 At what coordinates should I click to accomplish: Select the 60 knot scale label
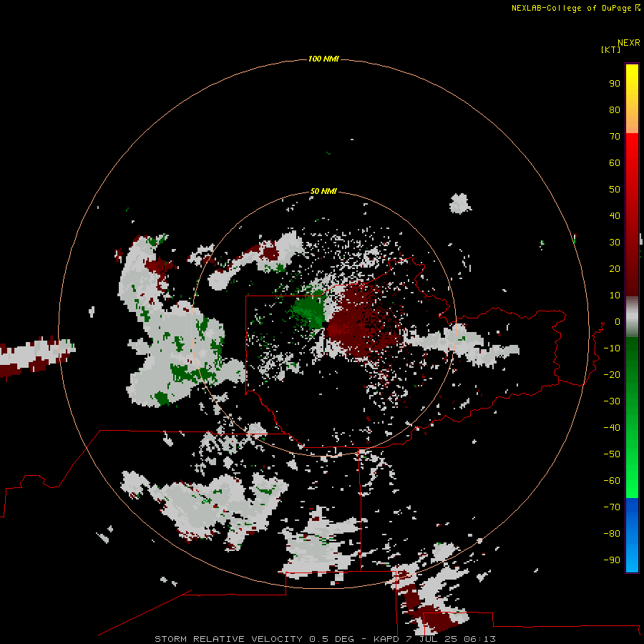615,163
